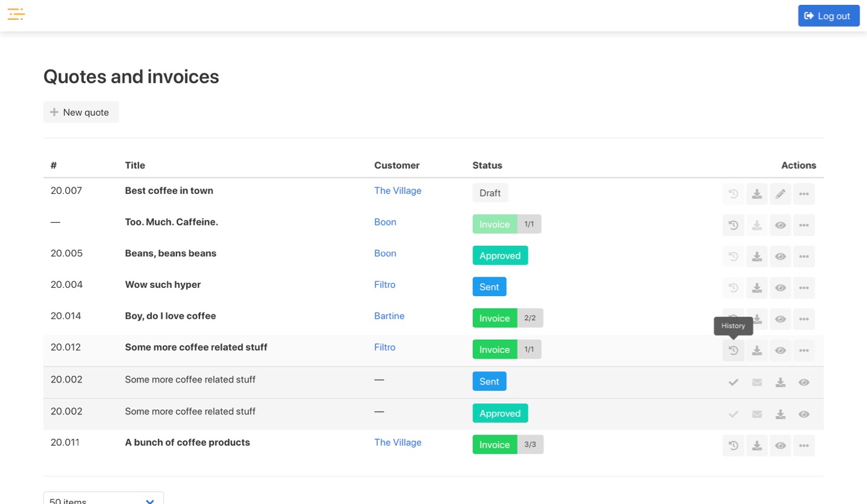This screenshot has width=867, height=504.
Task: Open more actions for quote 20.004
Action: [804, 287]
